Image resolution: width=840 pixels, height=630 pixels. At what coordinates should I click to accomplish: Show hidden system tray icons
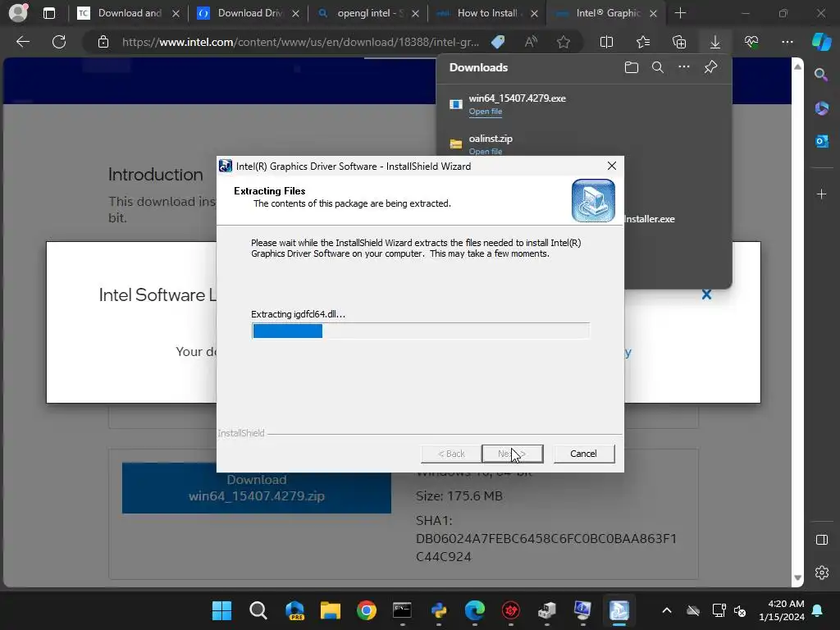click(667, 610)
